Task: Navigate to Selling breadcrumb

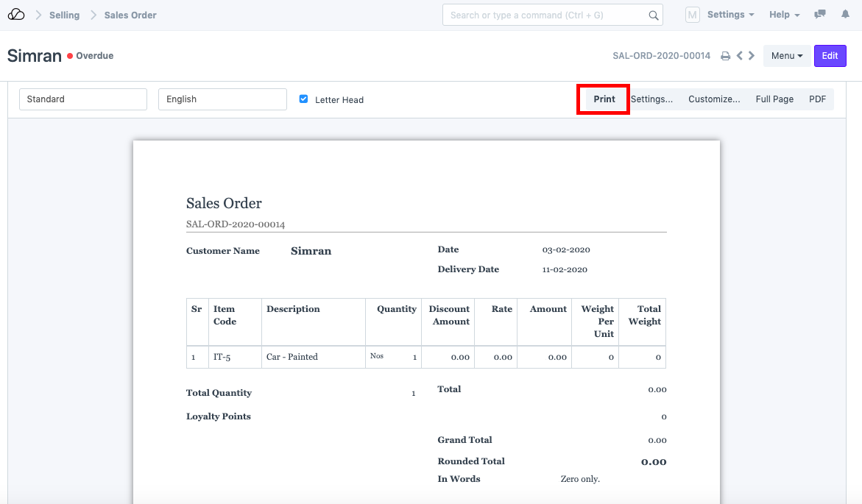Action: (64, 15)
